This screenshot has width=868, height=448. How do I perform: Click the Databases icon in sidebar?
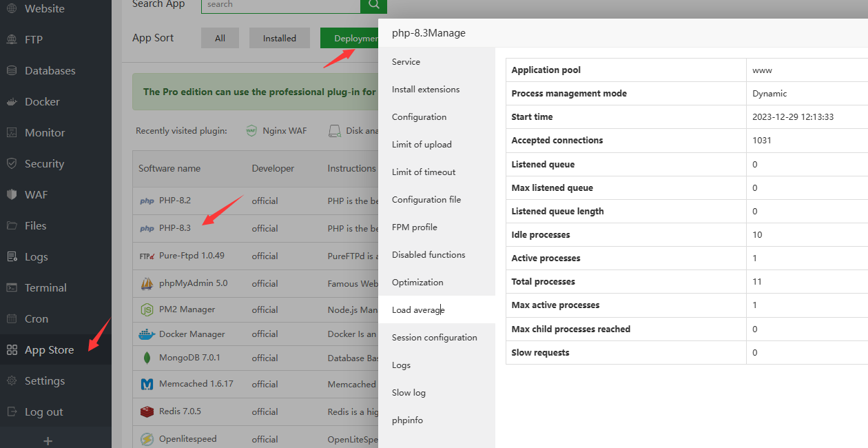[12, 71]
